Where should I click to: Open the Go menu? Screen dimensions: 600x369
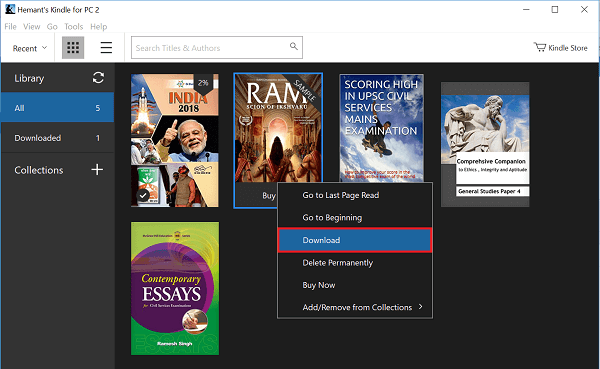52,26
